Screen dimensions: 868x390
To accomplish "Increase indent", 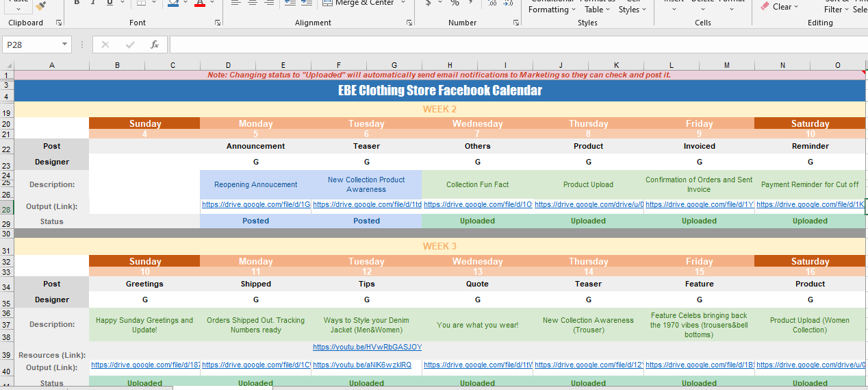I will point(307,3).
